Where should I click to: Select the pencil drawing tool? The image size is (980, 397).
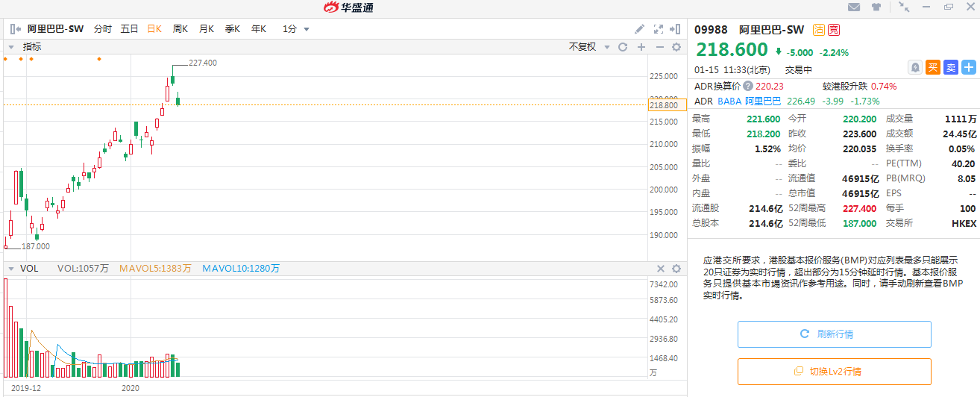[639, 29]
